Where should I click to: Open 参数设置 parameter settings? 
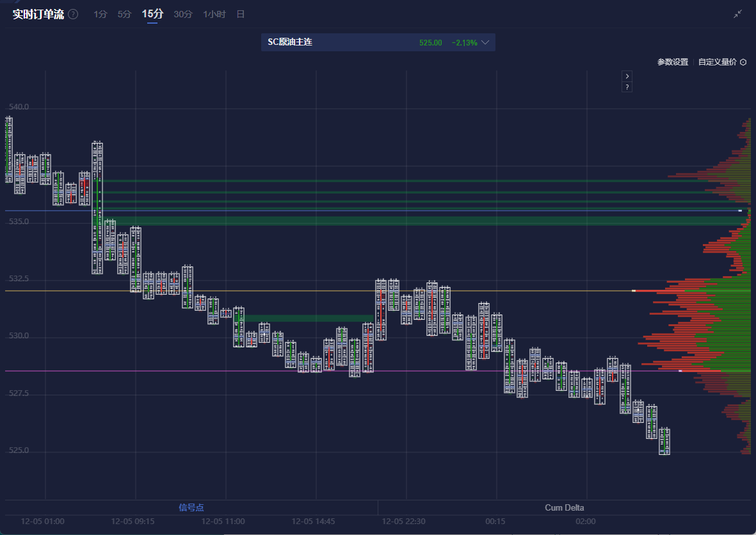point(673,62)
